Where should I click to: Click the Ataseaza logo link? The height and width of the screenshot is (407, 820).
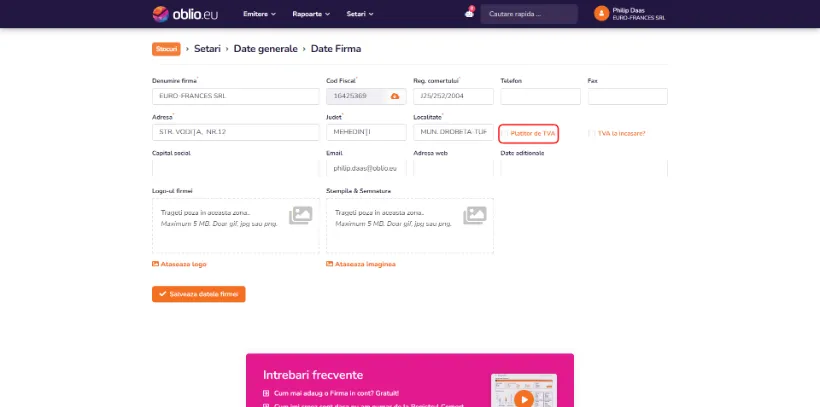[x=179, y=264]
